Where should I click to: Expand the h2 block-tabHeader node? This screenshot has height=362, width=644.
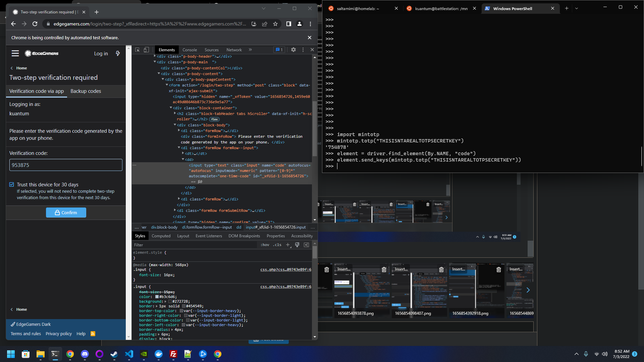(175, 114)
